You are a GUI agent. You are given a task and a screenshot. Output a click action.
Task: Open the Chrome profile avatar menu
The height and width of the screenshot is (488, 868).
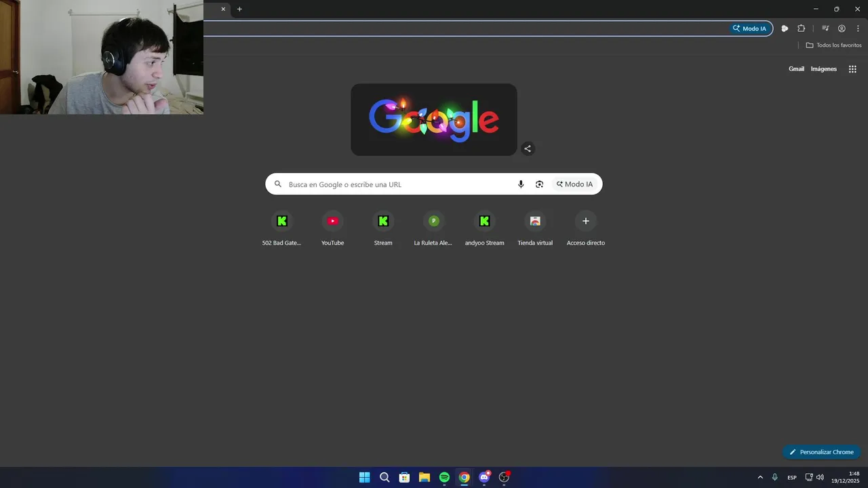pos(842,28)
